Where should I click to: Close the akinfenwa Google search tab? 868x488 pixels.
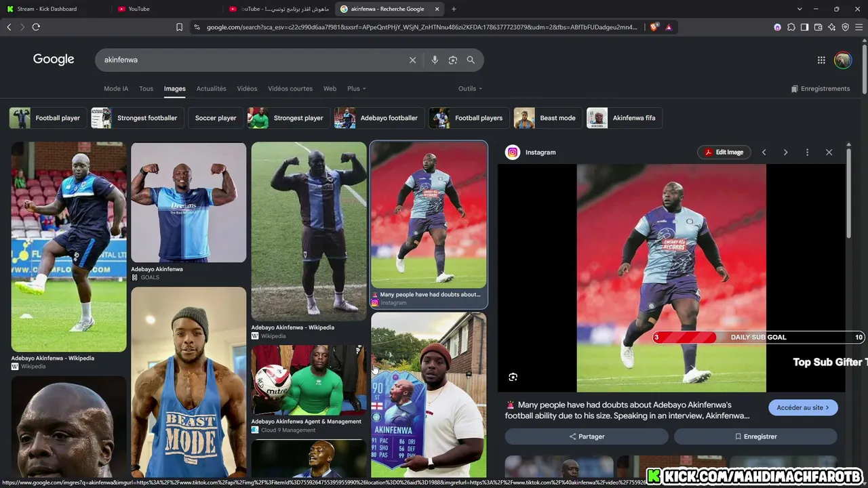pos(437,9)
